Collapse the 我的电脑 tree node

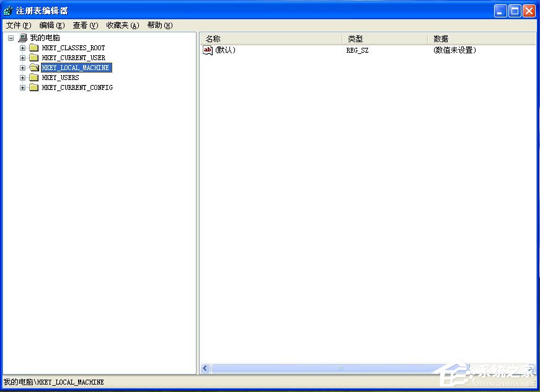pos(11,37)
